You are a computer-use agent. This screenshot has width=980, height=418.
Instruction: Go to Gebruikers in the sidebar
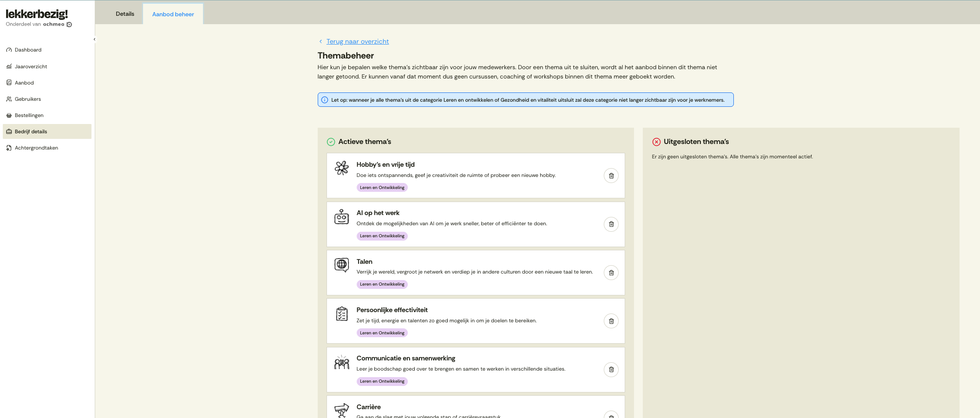47,99
